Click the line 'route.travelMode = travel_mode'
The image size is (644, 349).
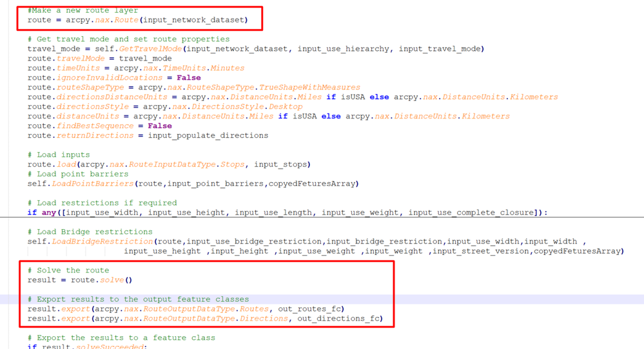[x=99, y=58]
